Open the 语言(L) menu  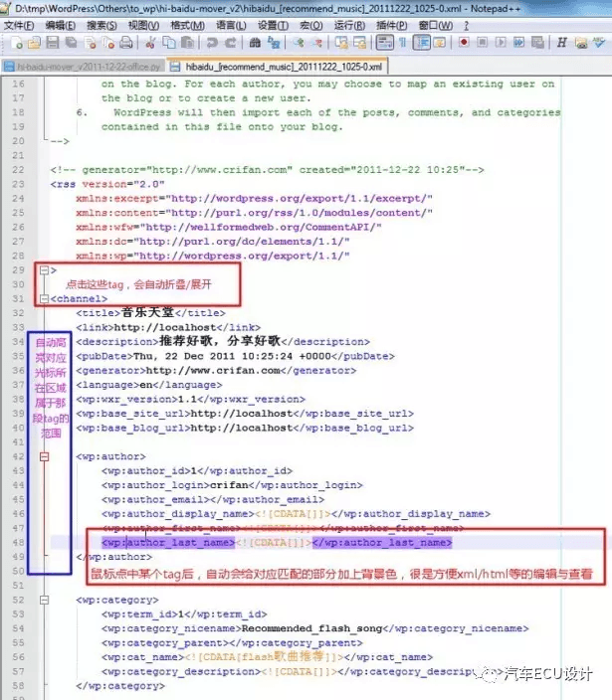click(x=232, y=26)
